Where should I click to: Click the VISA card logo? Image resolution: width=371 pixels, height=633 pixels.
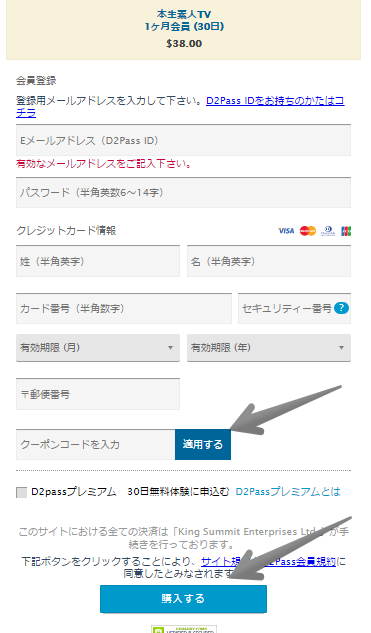(x=286, y=231)
